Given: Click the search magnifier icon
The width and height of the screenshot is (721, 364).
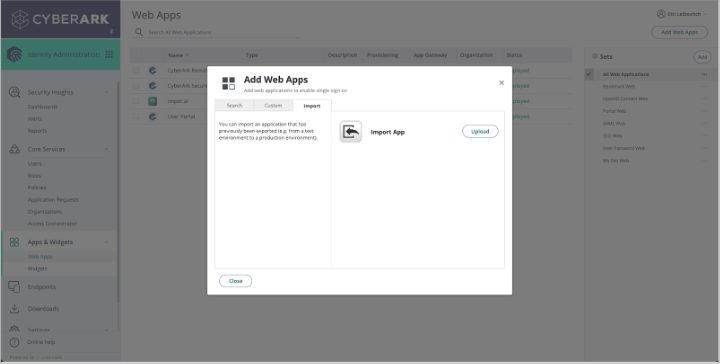Looking at the screenshot, I should pos(139,32).
